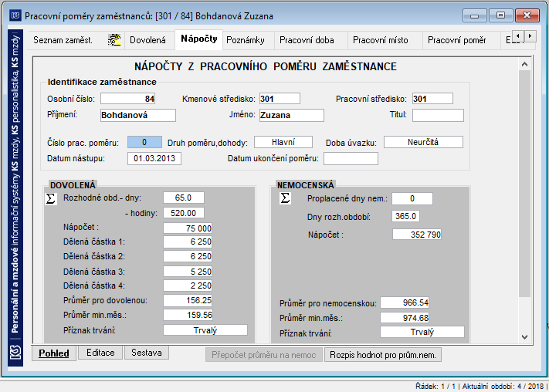Open the Sestava report button
The image size is (549, 392).
pyautogui.click(x=147, y=353)
